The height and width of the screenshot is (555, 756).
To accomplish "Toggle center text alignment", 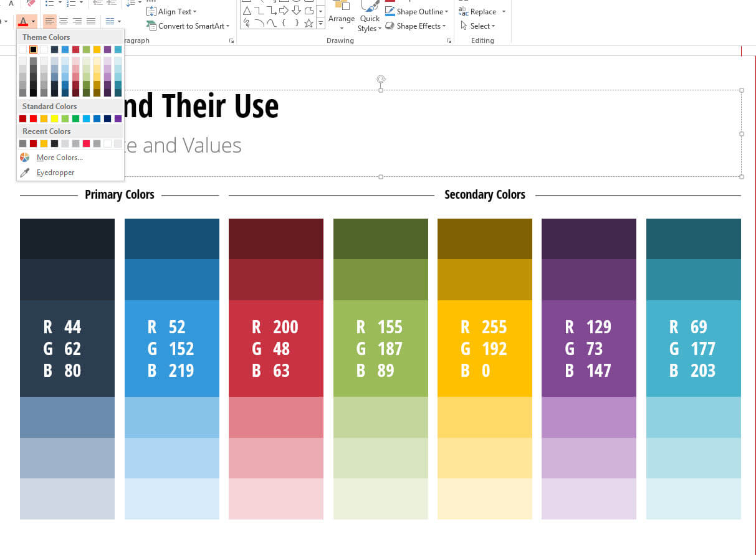I will 63,21.
